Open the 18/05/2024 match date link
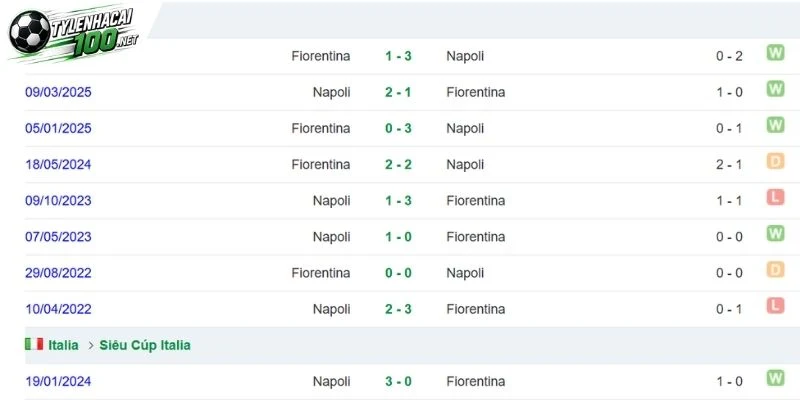 [58, 165]
